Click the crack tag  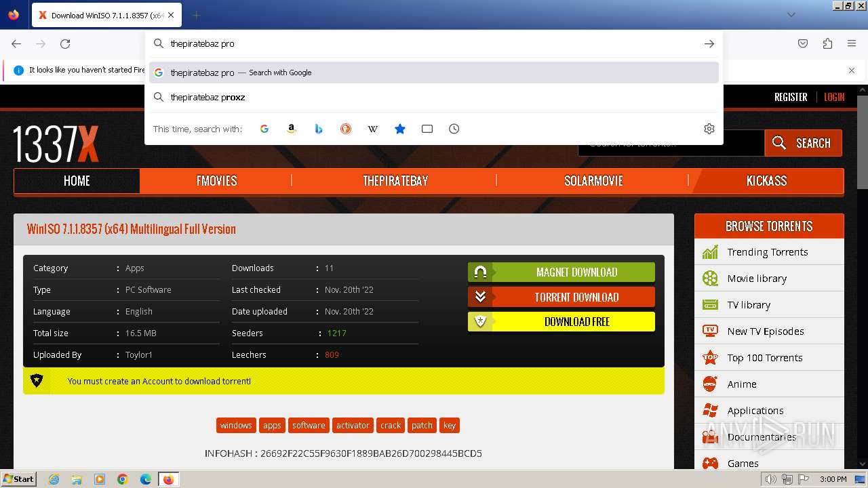(391, 426)
